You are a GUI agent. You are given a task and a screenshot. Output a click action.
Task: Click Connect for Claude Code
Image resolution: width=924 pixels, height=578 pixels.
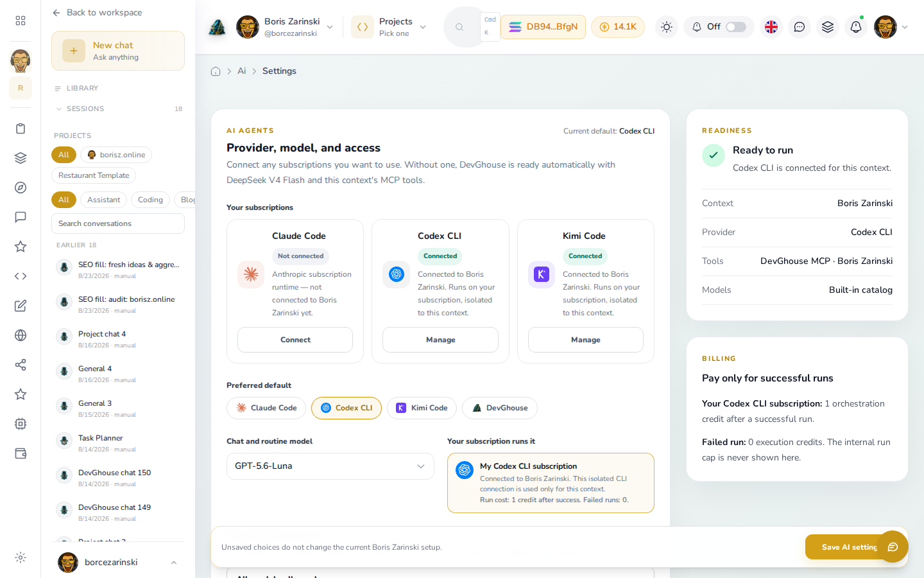(x=295, y=340)
